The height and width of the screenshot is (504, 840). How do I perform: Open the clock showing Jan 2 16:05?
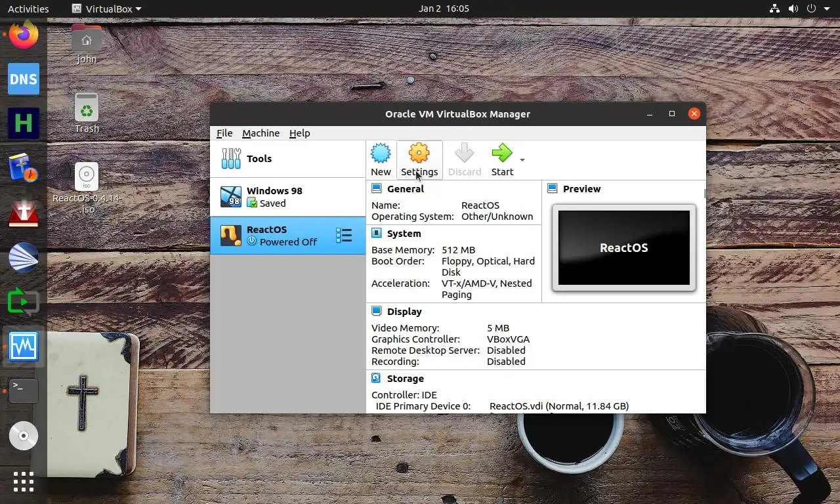[x=444, y=9]
